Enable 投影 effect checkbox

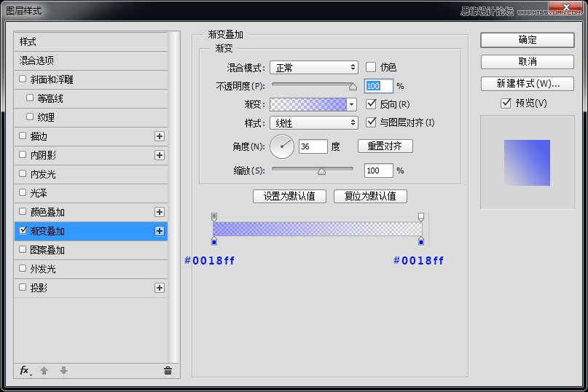(23, 287)
